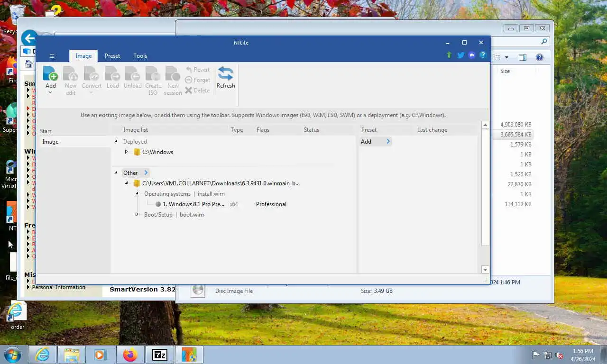Select the 4,903,080 KB file in Explorer
Viewport: 607px width, 364px height.
pos(516,125)
